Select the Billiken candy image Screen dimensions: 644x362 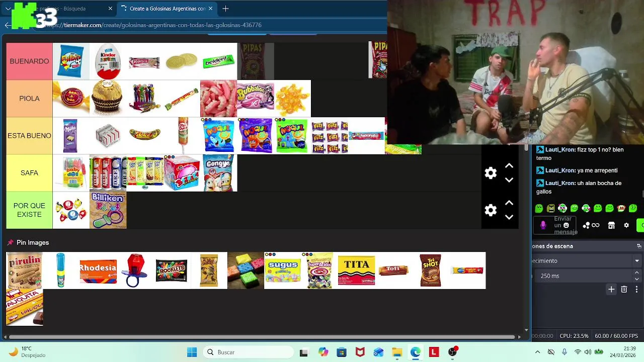tap(108, 210)
